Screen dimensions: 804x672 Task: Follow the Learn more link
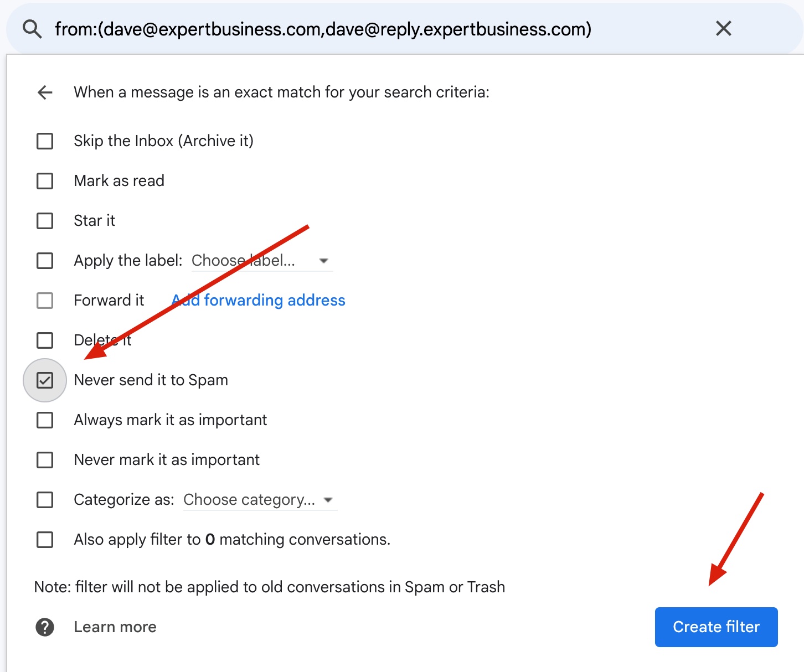(x=115, y=627)
